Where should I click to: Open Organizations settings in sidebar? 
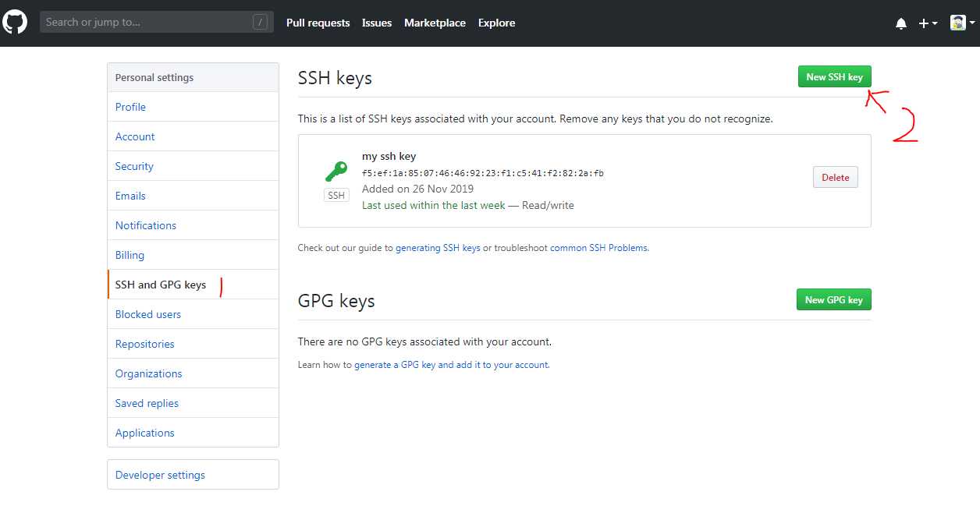coord(193,373)
